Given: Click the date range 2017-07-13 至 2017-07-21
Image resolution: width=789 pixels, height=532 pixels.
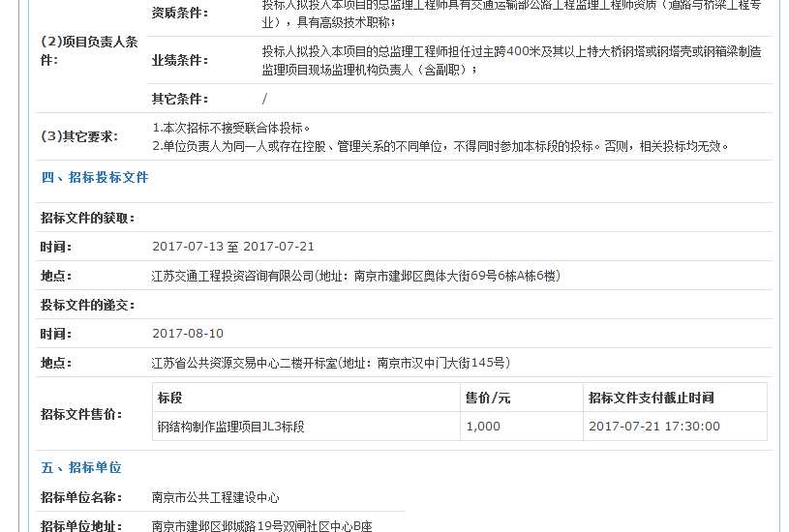Looking at the screenshot, I should [233, 247].
